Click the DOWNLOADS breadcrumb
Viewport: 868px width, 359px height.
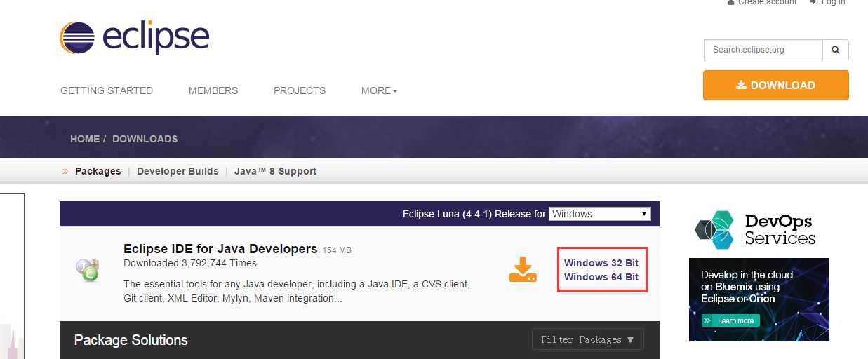[145, 139]
